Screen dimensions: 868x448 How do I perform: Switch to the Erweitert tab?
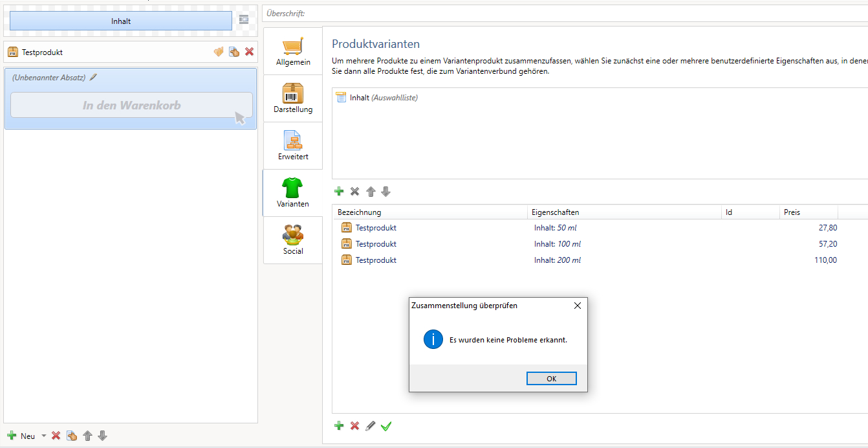click(293, 146)
